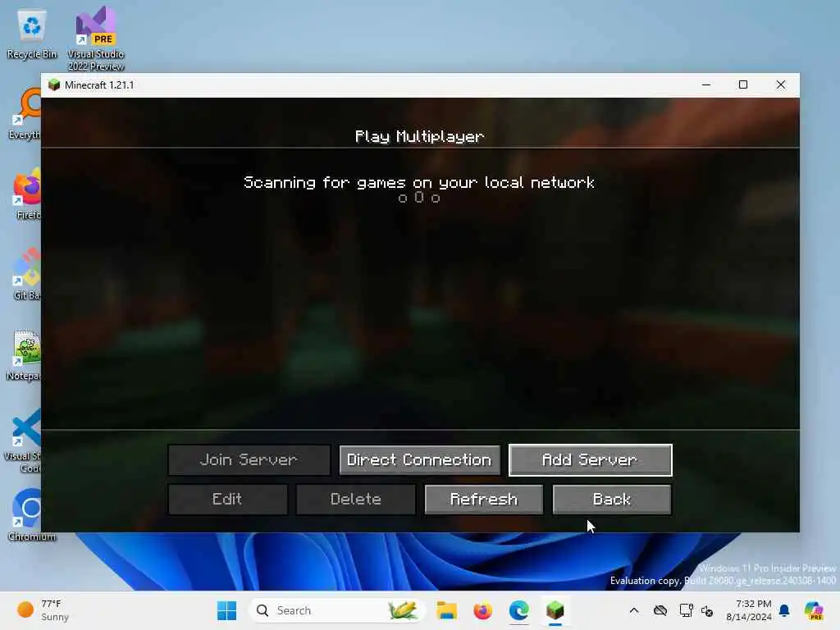Viewport: 840px width, 630px height.
Task: Select the Firefox desktop shortcut
Action: pos(25,194)
